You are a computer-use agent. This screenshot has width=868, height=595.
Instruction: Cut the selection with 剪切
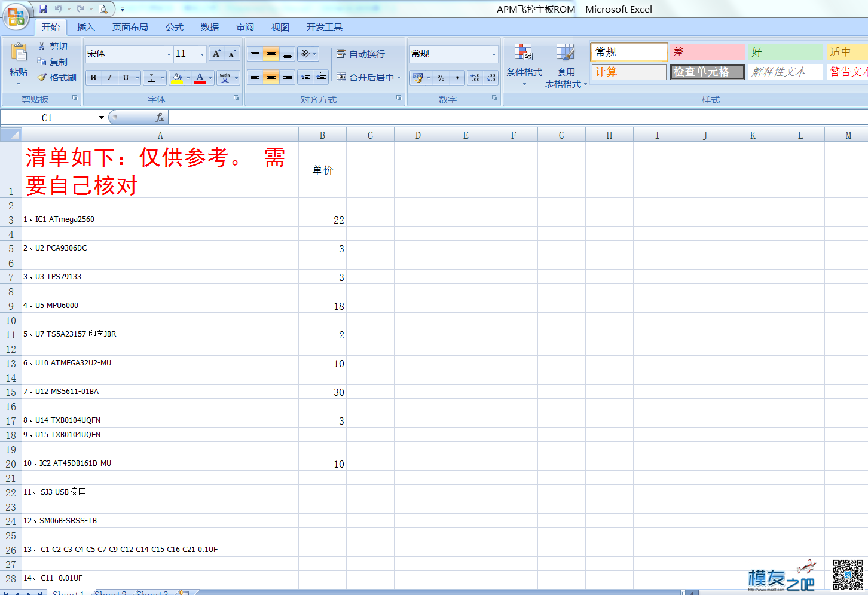click(53, 46)
